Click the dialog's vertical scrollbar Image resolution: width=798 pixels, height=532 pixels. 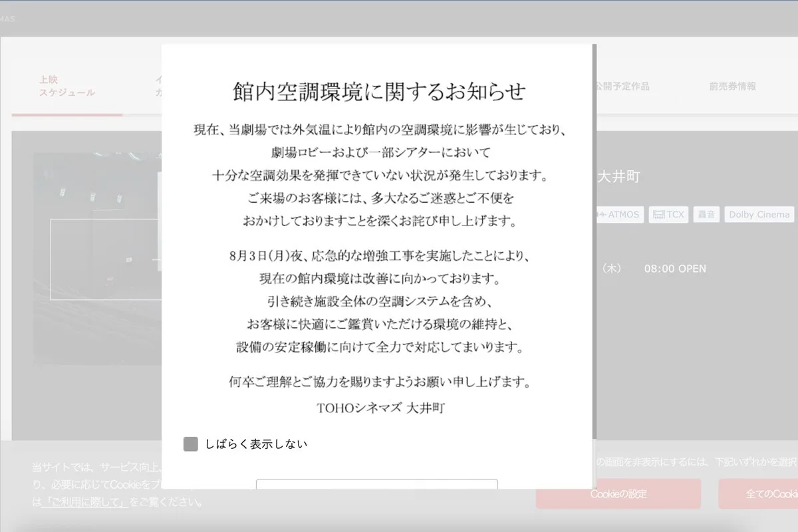tap(594, 241)
